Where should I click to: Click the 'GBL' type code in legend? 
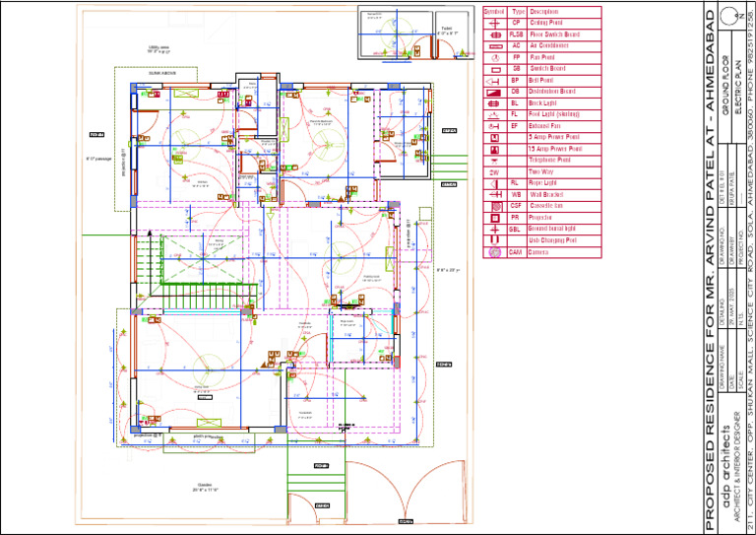pos(515,230)
